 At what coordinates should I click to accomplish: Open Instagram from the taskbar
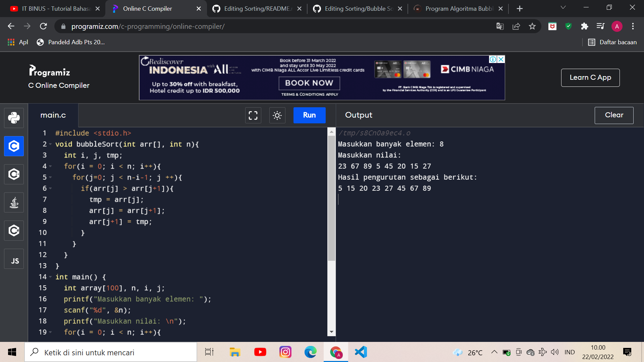(285, 352)
